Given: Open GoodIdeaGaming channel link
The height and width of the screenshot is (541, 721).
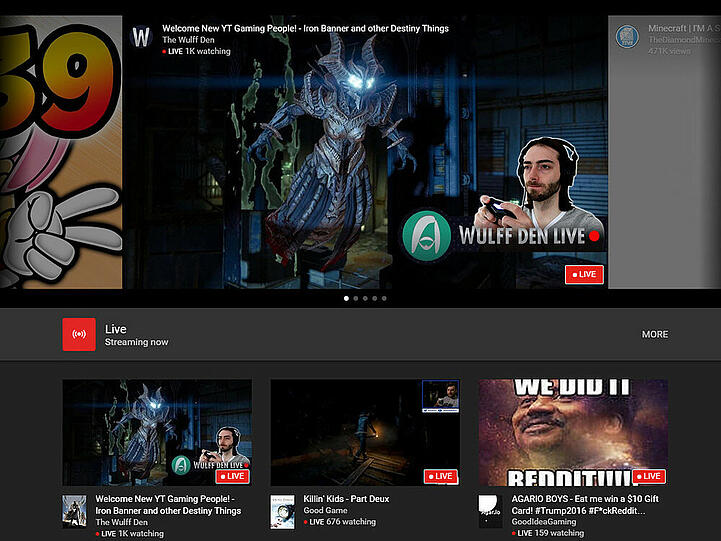Looking at the screenshot, I should [x=544, y=522].
